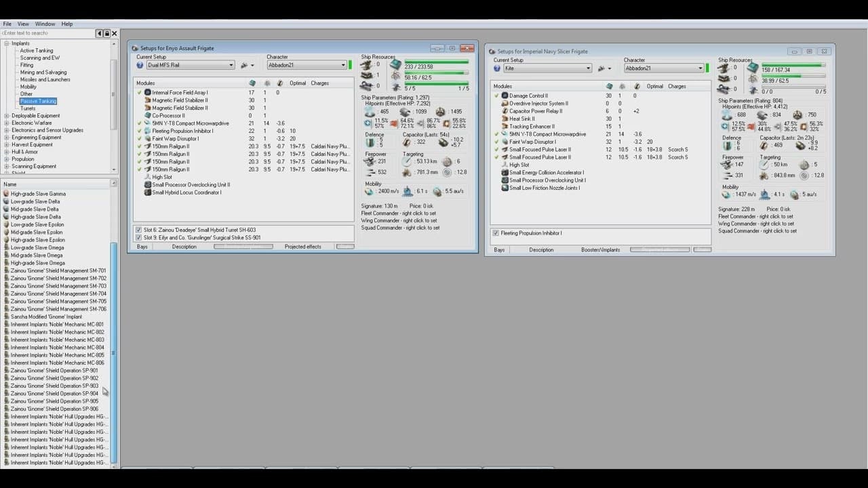Toggle the active checkmark for Damage Control II
The width and height of the screenshot is (868, 488).
click(497, 96)
